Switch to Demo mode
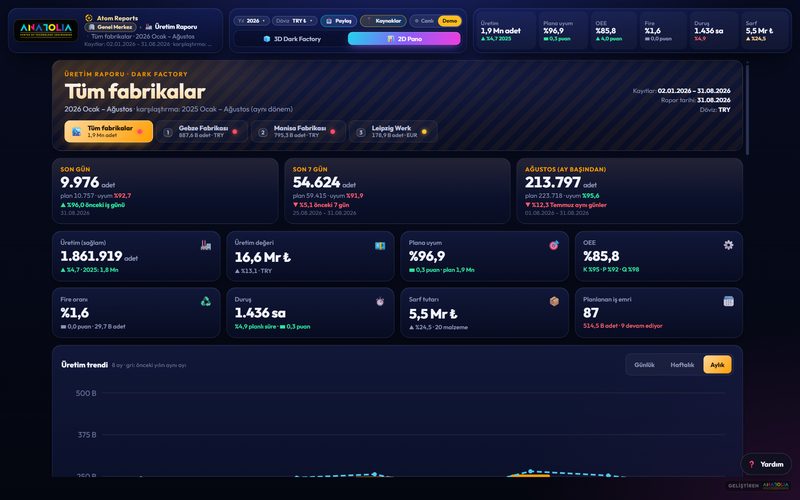800x500 pixels. [x=449, y=21]
